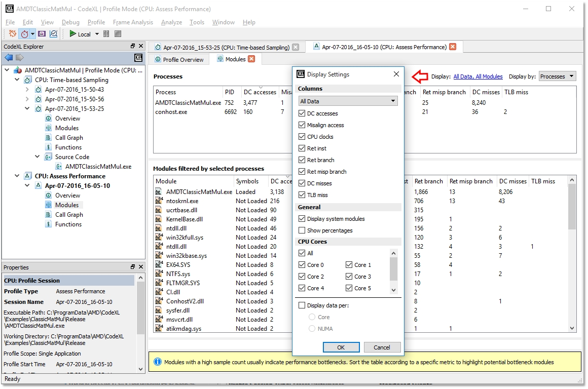Uncheck DC accesses column

(302, 113)
